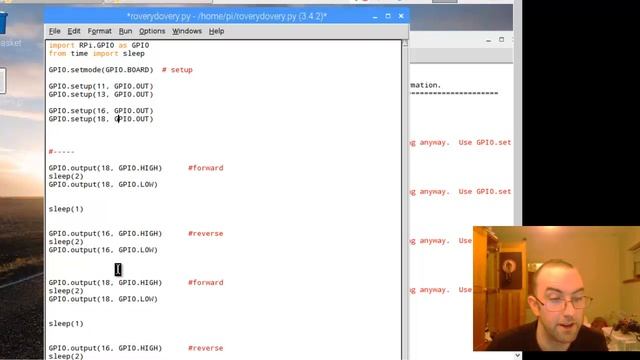Image resolution: width=640 pixels, height=360 pixels.
Task: Open the Windows menu
Action: coord(187,31)
